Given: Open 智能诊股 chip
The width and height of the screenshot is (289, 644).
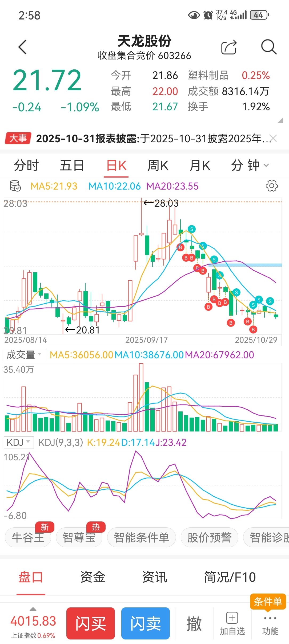Looking at the screenshot, I should click(267, 537).
